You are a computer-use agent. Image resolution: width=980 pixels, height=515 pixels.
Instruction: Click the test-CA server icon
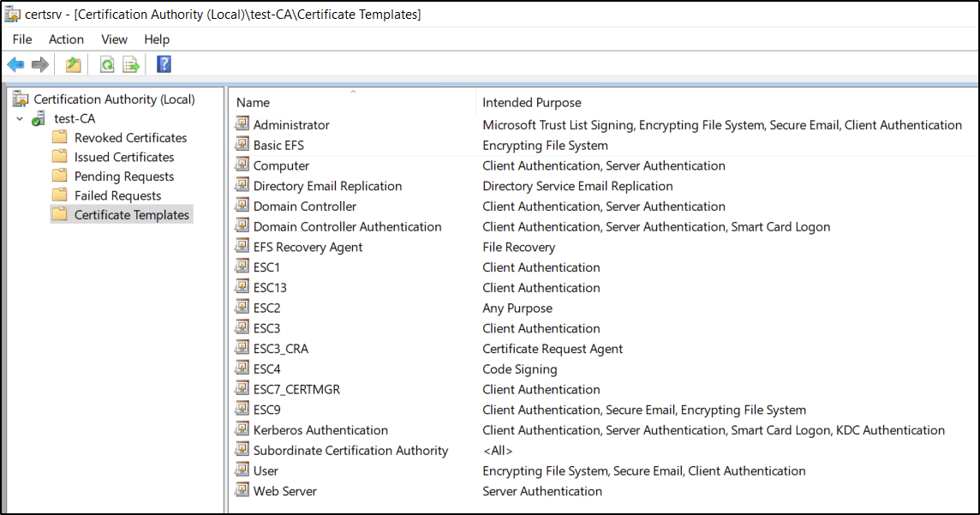click(x=39, y=119)
